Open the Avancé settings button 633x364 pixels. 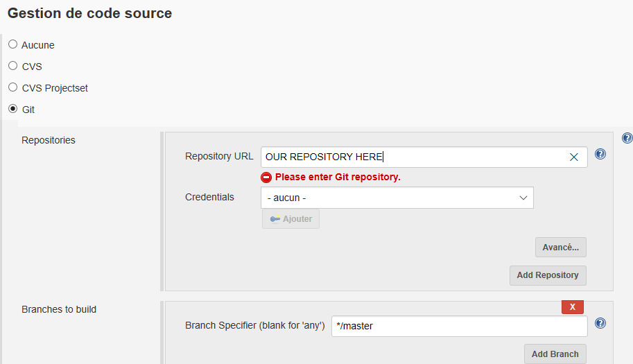[561, 248]
